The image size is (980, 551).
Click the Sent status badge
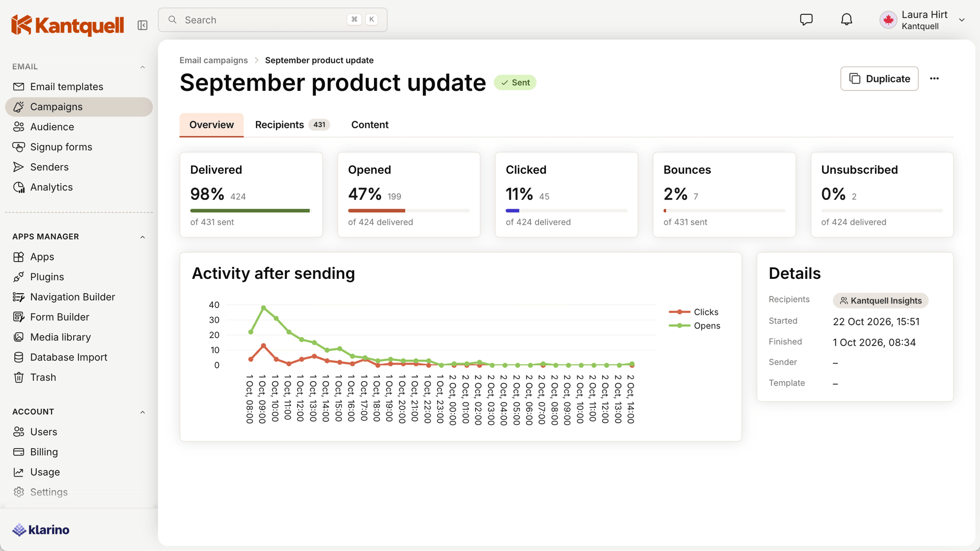[x=515, y=83]
